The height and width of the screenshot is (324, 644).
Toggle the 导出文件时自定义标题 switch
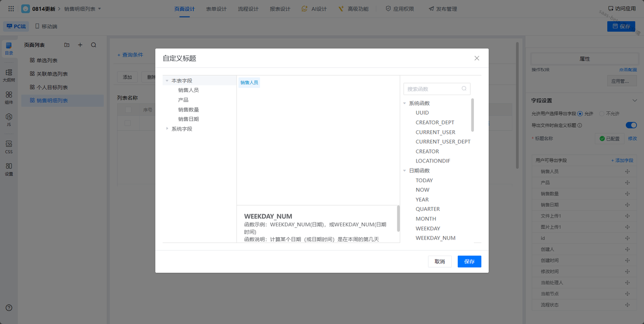(x=631, y=125)
